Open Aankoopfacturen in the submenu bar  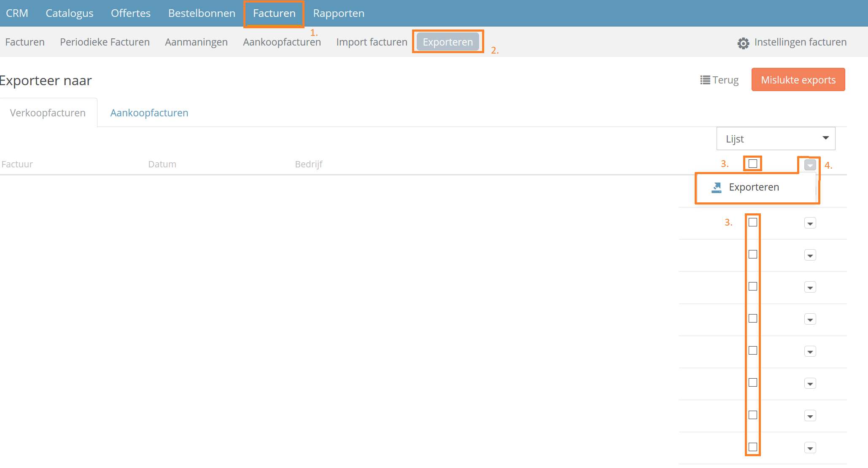click(282, 42)
